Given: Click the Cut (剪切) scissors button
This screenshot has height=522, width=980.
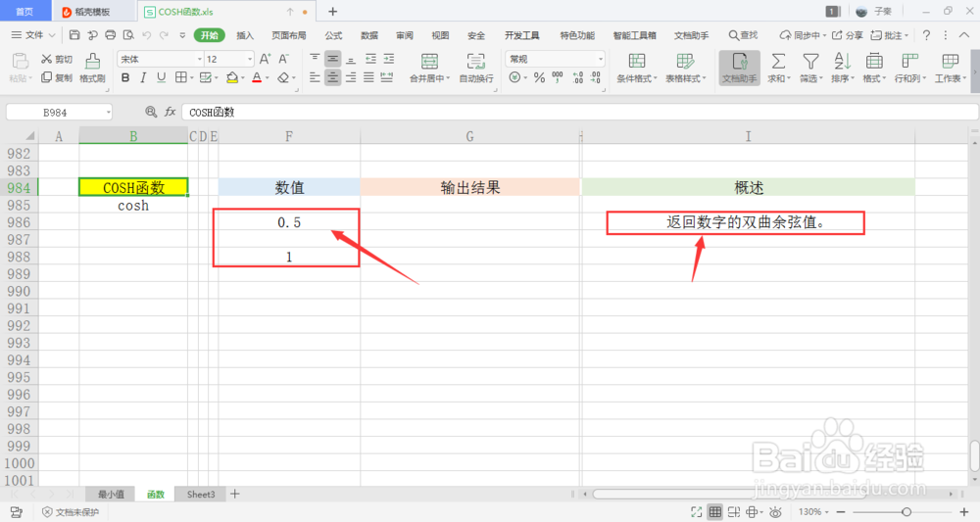Looking at the screenshot, I should coord(56,60).
